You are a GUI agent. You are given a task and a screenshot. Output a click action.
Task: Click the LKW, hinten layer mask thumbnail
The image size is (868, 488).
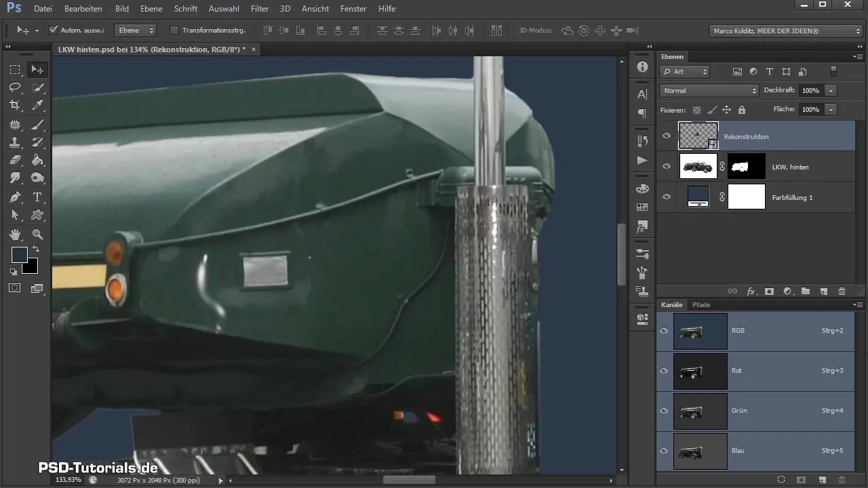747,167
